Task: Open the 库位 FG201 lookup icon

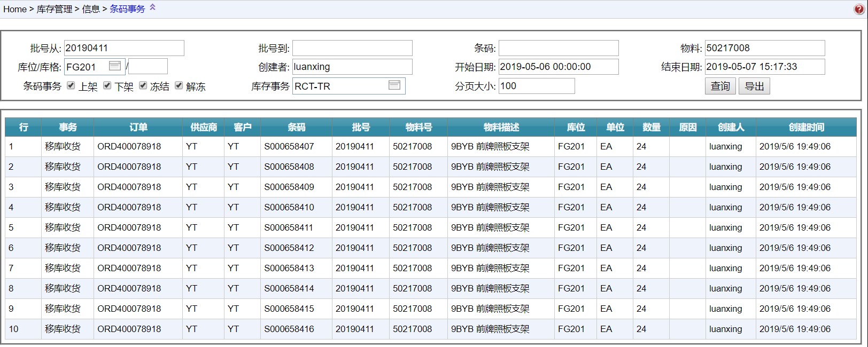Action: coord(114,66)
